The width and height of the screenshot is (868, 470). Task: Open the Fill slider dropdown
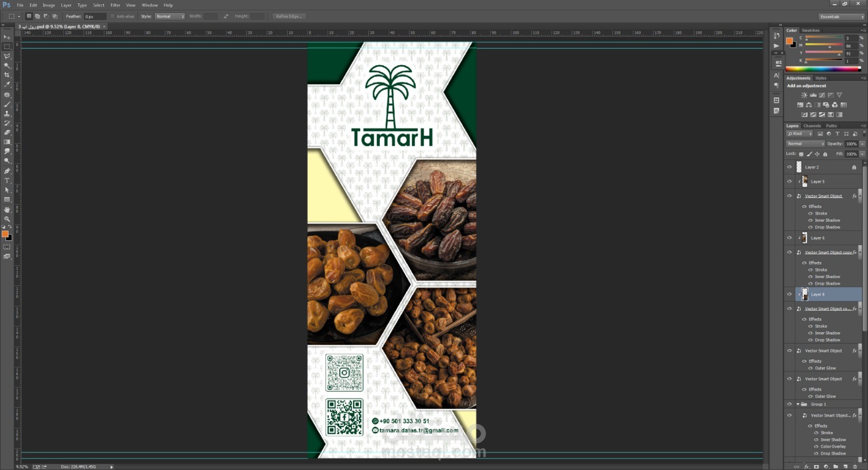click(x=863, y=154)
